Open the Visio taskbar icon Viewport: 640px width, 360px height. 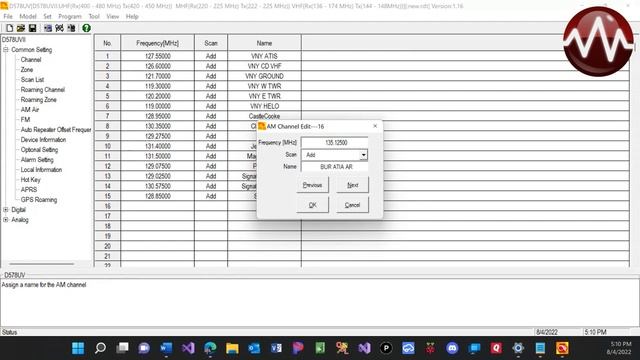tap(276, 348)
